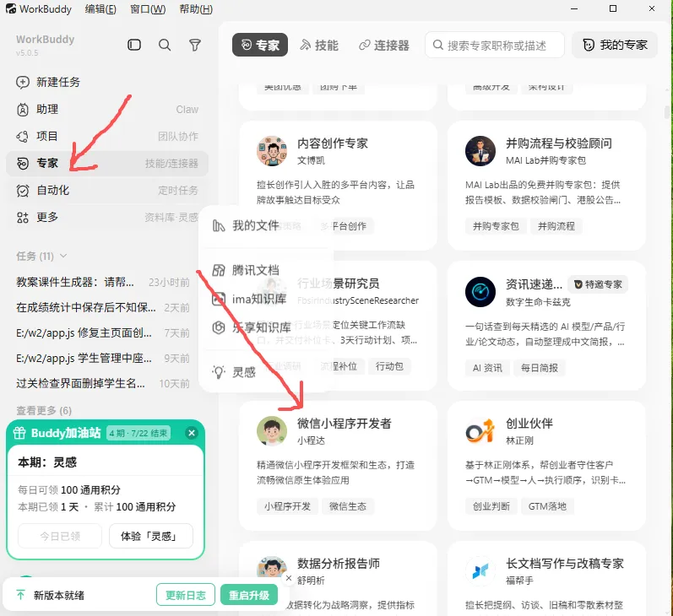This screenshot has width=673, height=616.
Task: Click the expert list vertical scrollbar
Action: coord(666,111)
